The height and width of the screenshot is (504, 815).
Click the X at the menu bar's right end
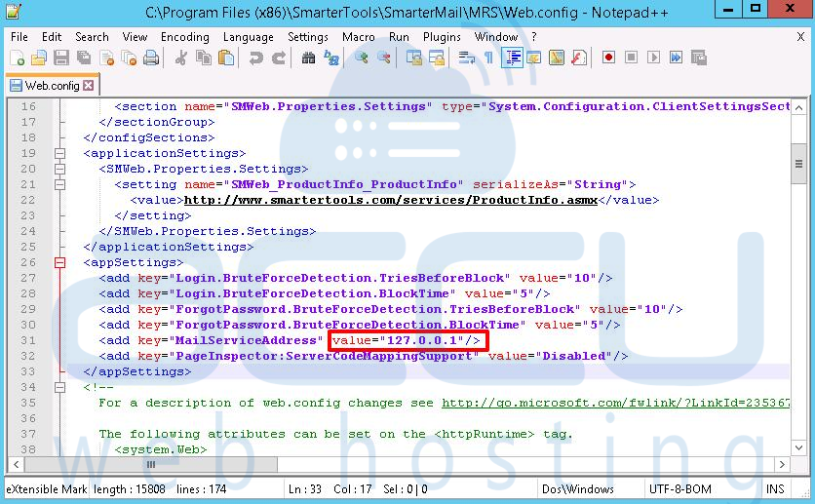click(x=800, y=36)
